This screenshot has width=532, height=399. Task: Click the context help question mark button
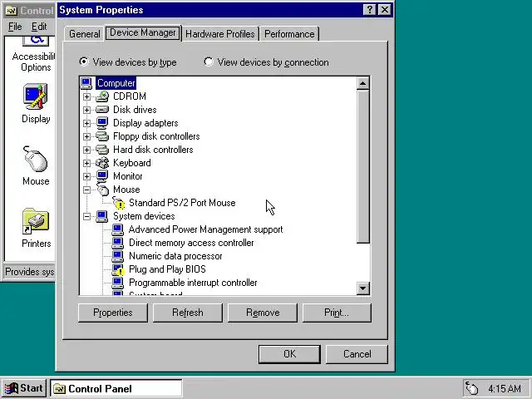[369, 9]
